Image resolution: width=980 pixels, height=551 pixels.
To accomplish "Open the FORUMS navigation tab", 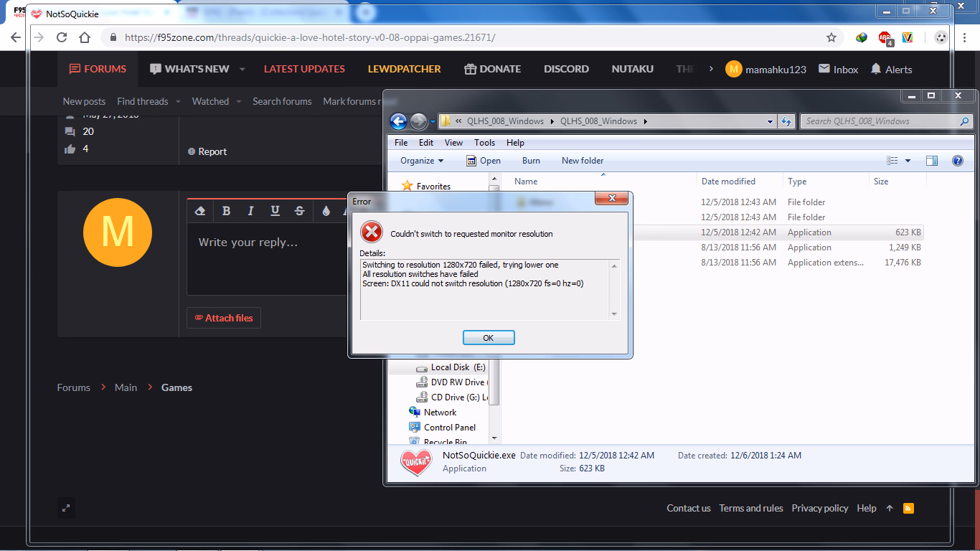I will coord(98,69).
